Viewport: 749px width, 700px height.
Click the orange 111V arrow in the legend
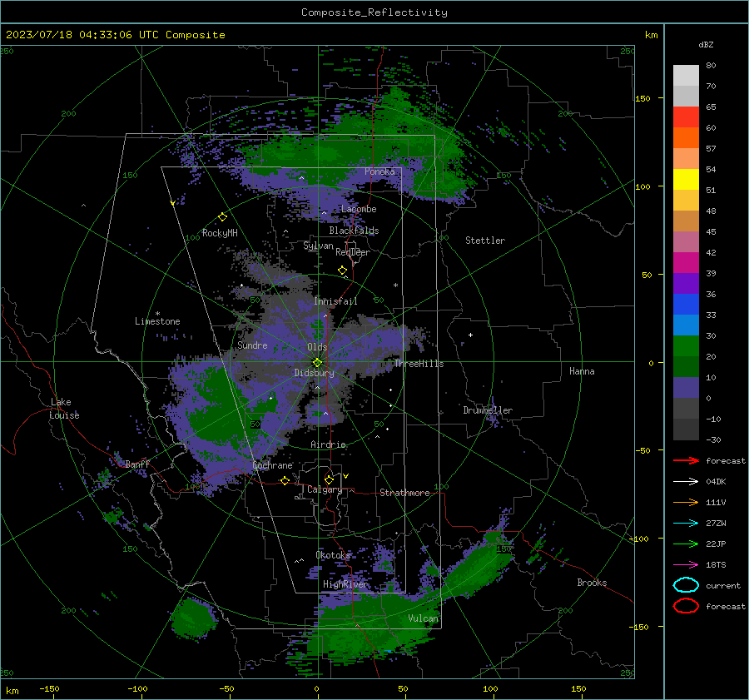686,502
